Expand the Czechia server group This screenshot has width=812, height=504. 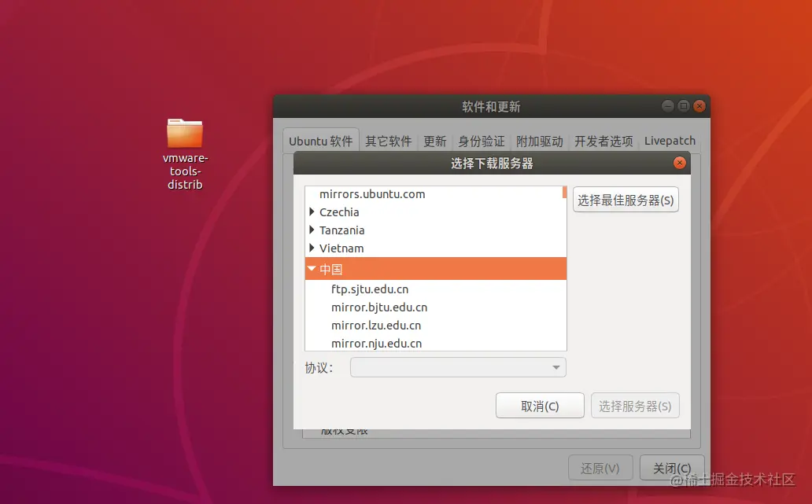click(312, 212)
